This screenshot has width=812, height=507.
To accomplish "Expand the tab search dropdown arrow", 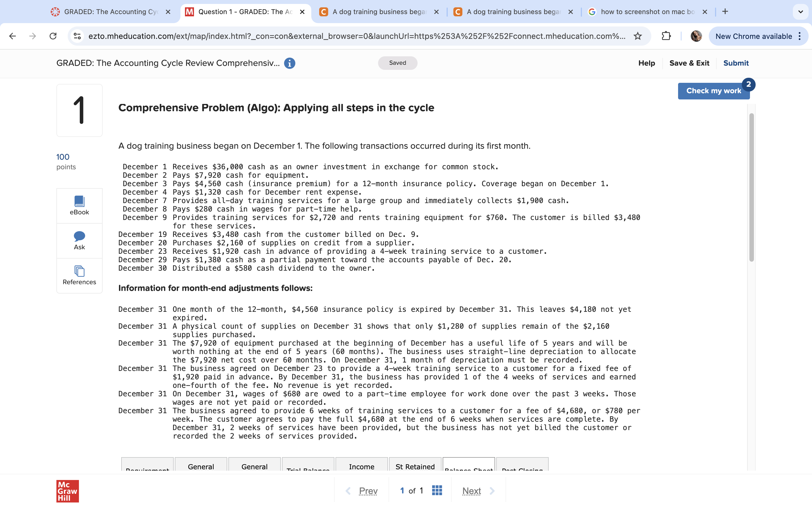I will (x=800, y=12).
